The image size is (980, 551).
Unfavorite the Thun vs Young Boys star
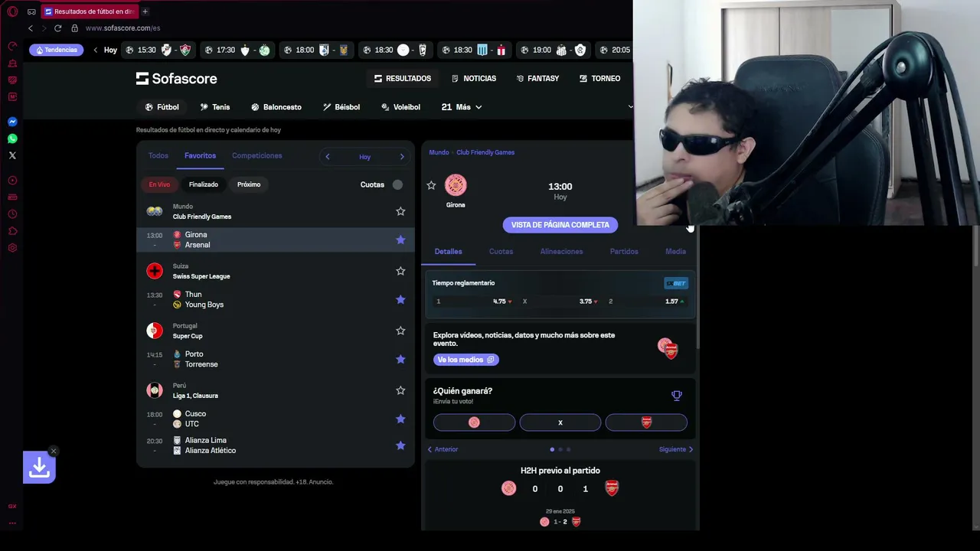(400, 299)
